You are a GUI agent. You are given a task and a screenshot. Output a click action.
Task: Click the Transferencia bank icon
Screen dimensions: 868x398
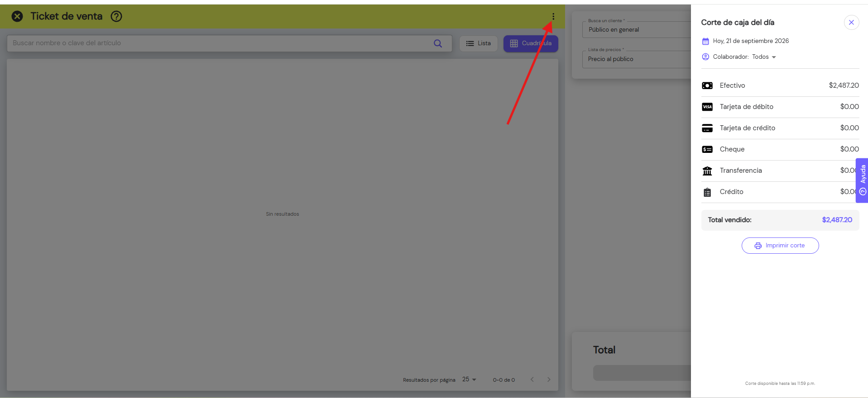[x=707, y=171]
